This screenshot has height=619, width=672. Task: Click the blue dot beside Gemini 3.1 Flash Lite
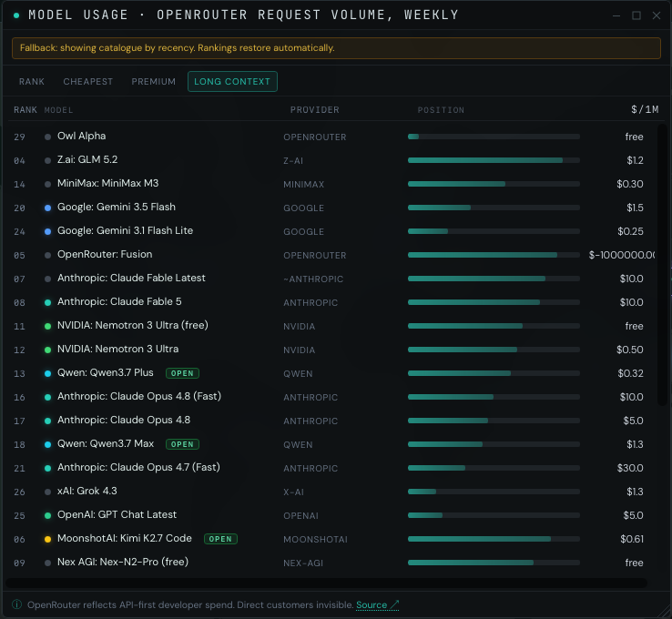pyautogui.click(x=47, y=231)
